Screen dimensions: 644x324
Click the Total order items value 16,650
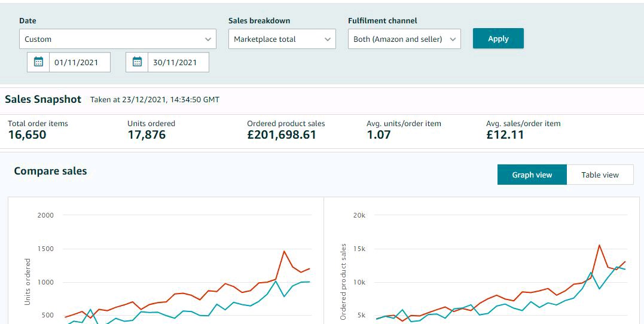(27, 135)
